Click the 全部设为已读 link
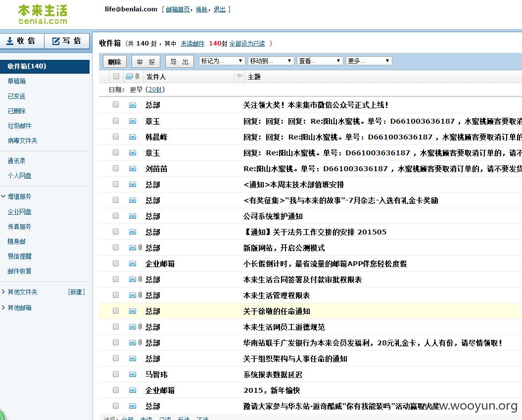This screenshot has width=522, height=420. coord(247,44)
